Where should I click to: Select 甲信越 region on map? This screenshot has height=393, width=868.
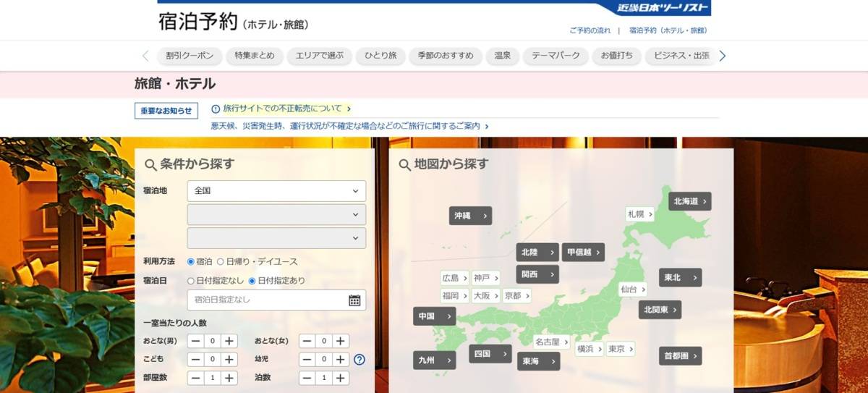click(584, 253)
